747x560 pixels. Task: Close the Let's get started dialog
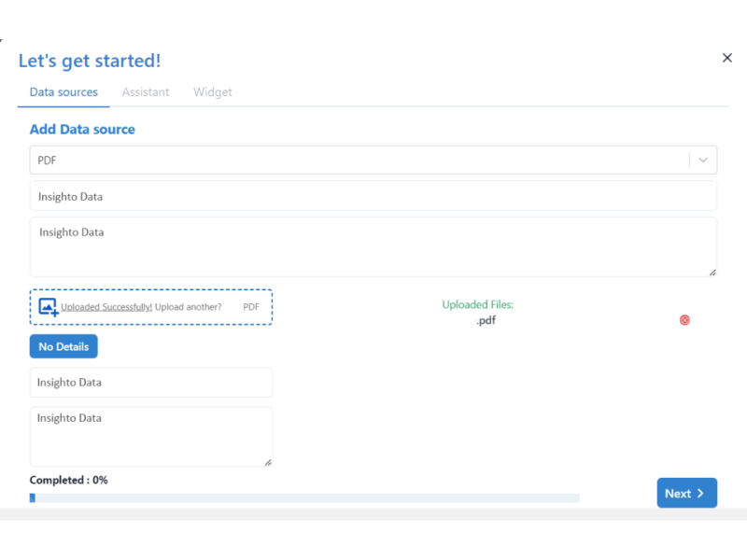tap(727, 58)
